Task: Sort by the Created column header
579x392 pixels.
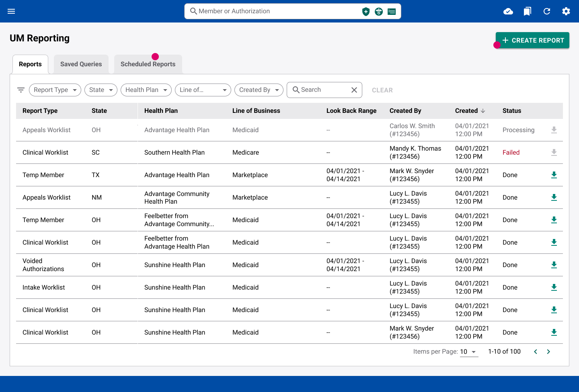Action: coord(470,111)
